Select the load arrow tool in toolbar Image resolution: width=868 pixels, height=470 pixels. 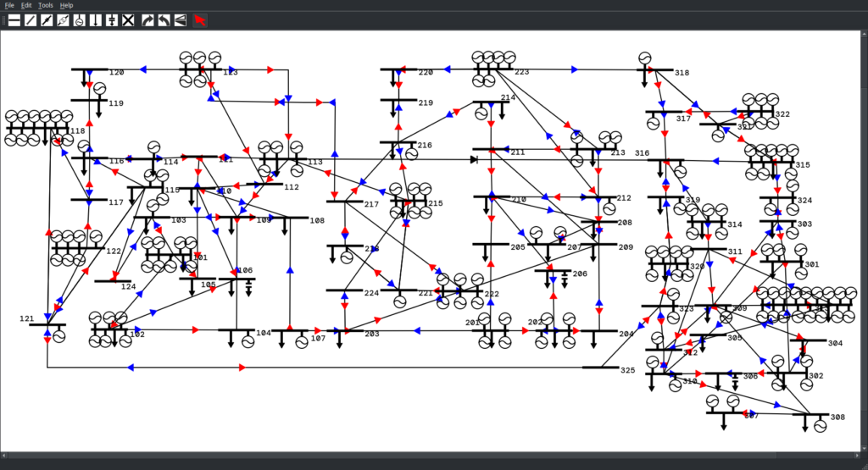pyautogui.click(x=95, y=20)
